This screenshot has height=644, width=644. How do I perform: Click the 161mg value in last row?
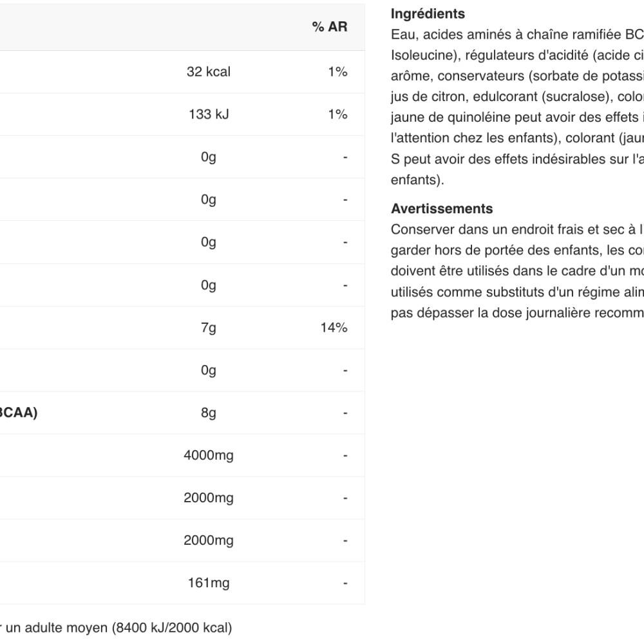coord(208,583)
